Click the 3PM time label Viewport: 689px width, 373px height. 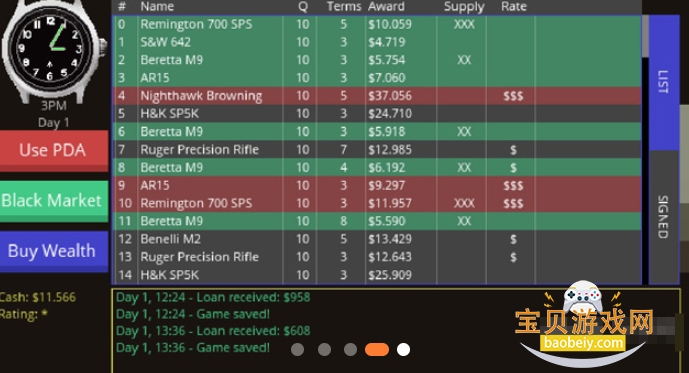tap(54, 106)
